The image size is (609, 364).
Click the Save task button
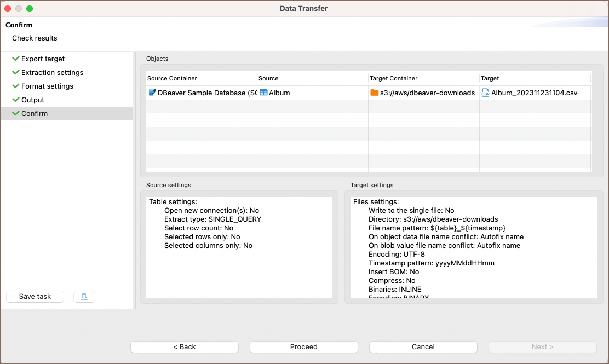(35, 297)
